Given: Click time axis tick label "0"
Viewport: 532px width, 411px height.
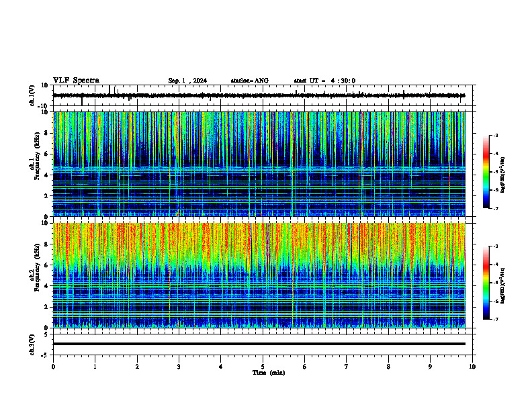Looking at the screenshot, I should 53,367.
